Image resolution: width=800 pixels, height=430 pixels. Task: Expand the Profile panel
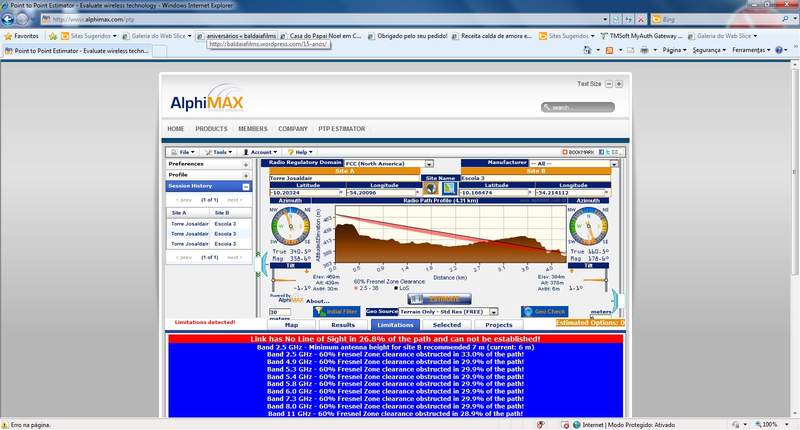246,175
